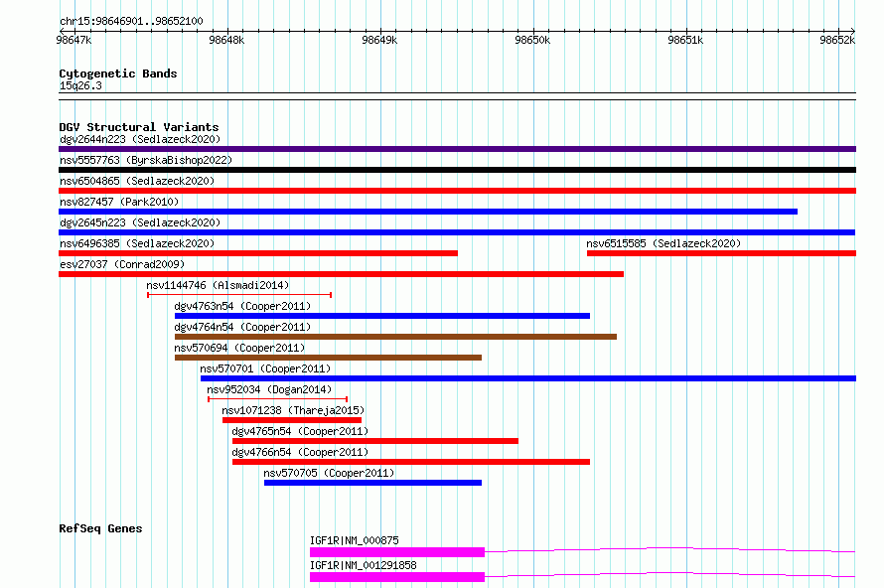Click the dgv4764n54 brown variant bar
Image resolution: width=884 pixels, height=588 pixels.
(x=395, y=337)
